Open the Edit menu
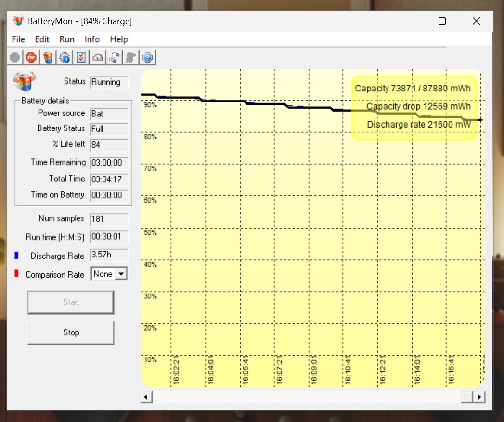Screen dimensions: 504x422 coord(42,39)
